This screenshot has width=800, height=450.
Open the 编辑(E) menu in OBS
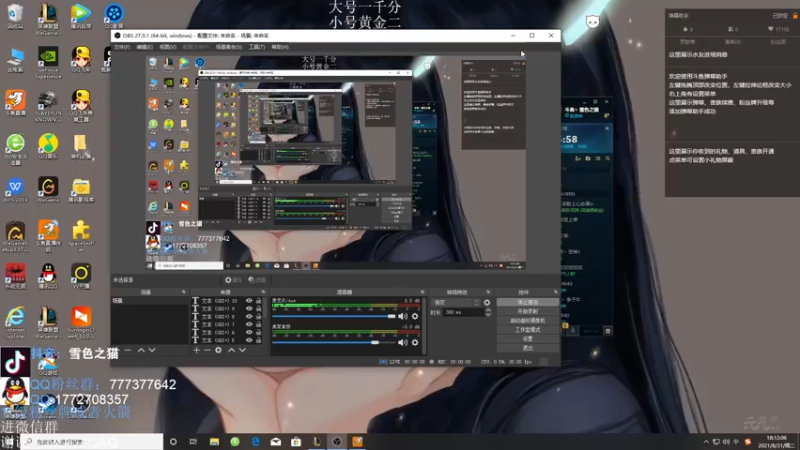[x=144, y=47]
